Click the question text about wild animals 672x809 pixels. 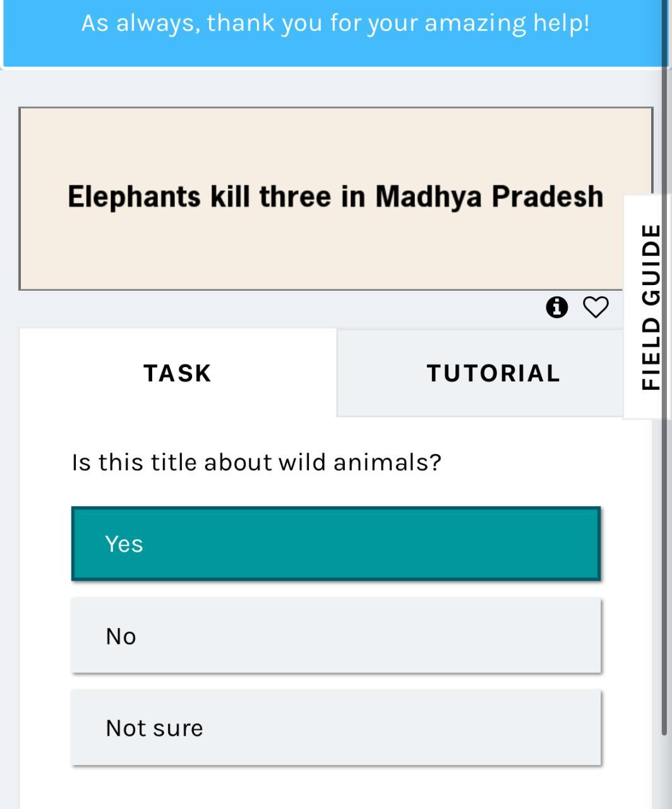pyautogui.click(x=257, y=463)
